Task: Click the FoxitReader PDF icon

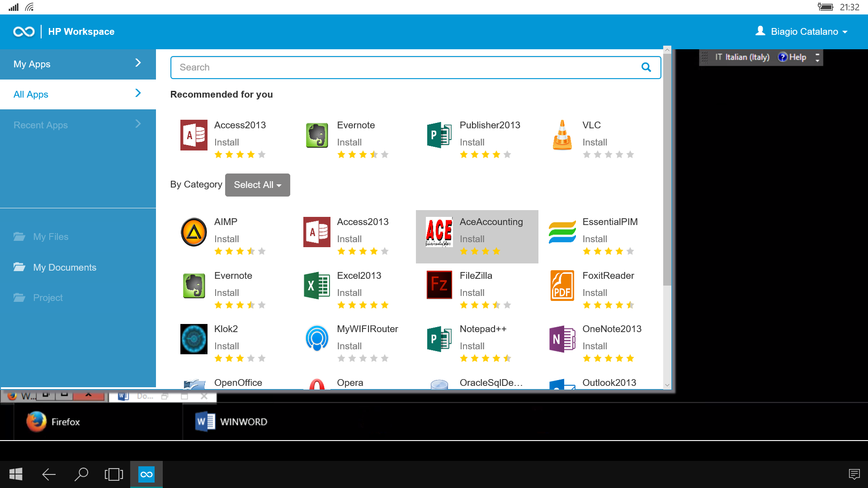Action: 562,286
